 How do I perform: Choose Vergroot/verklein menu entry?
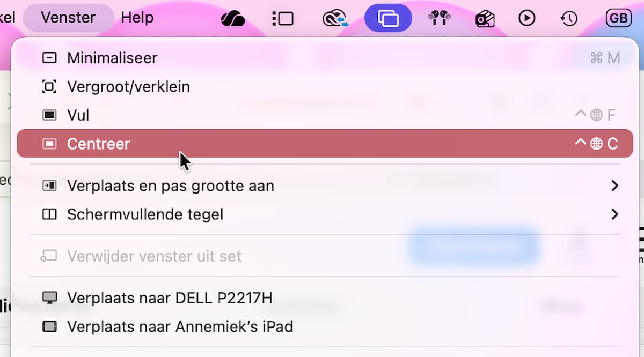325,86
